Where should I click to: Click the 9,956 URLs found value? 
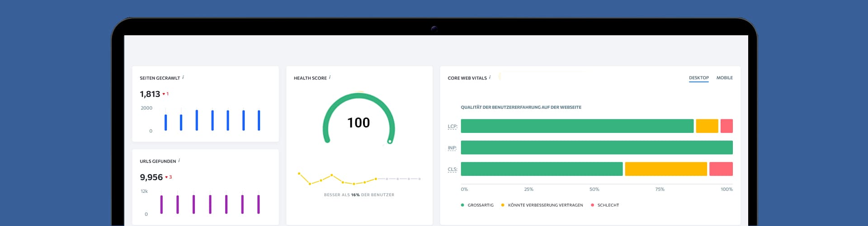click(151, 177)
